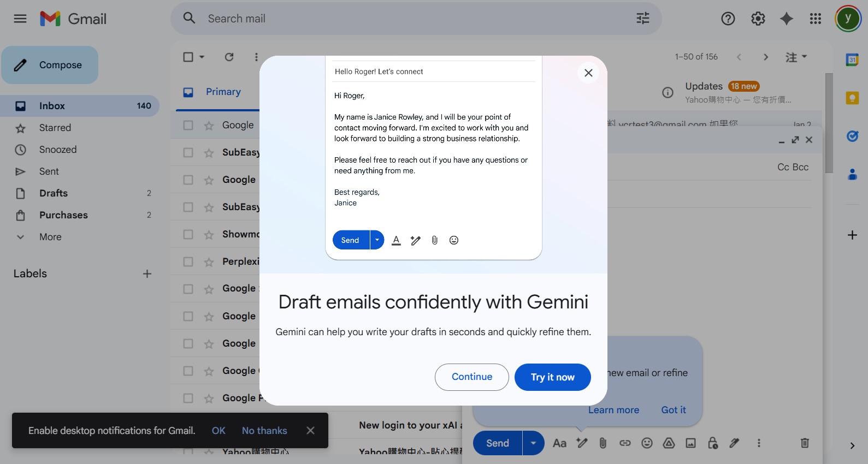Select the first Google email checkbox
This screenshot has height=464, width=868.
pos(188,125)
